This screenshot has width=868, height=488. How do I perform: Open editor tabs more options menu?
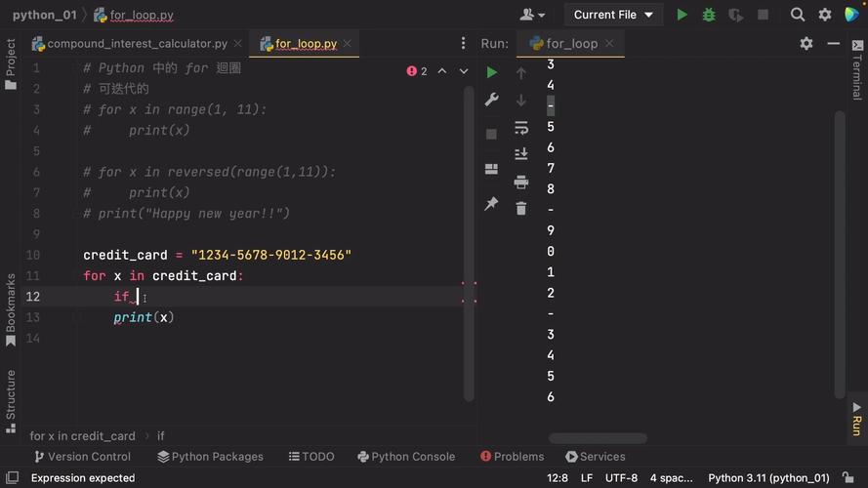tap(464, 43)
